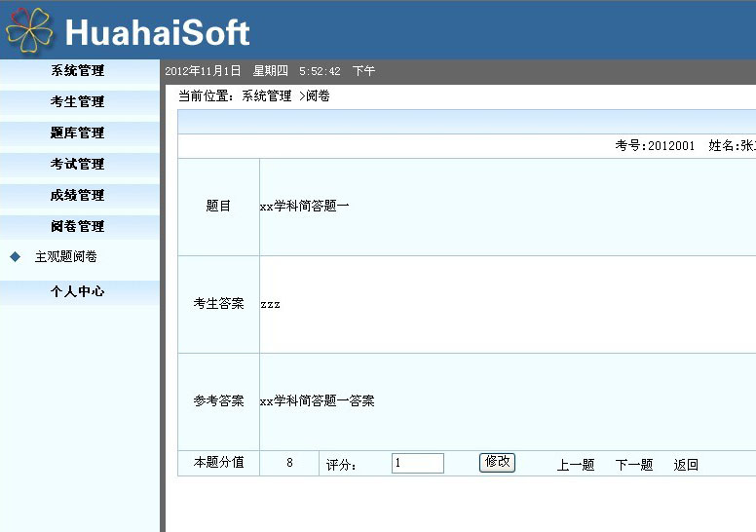
Task: Click the exam number 考号:2012001
Action: 655,145
